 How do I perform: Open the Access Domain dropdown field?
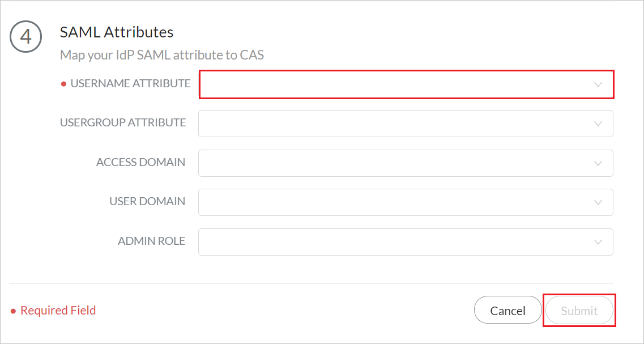point(396,163)
